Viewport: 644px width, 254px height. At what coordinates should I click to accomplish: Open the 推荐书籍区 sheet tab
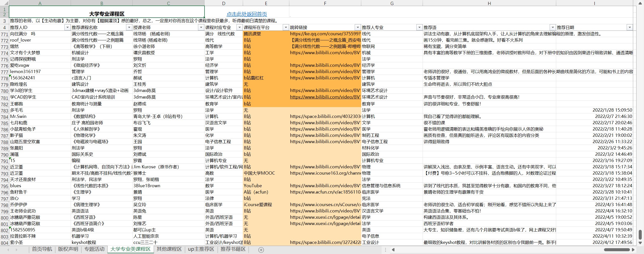(x=233, y=249)
